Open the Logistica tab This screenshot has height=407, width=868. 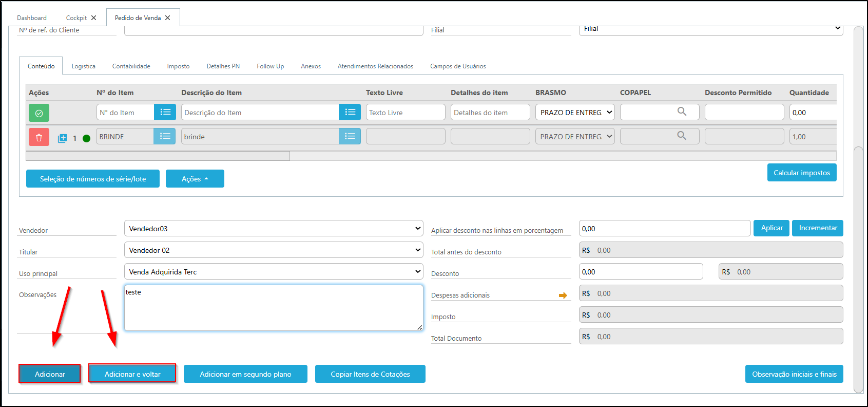pyautogui.click(x=84, y=66)
